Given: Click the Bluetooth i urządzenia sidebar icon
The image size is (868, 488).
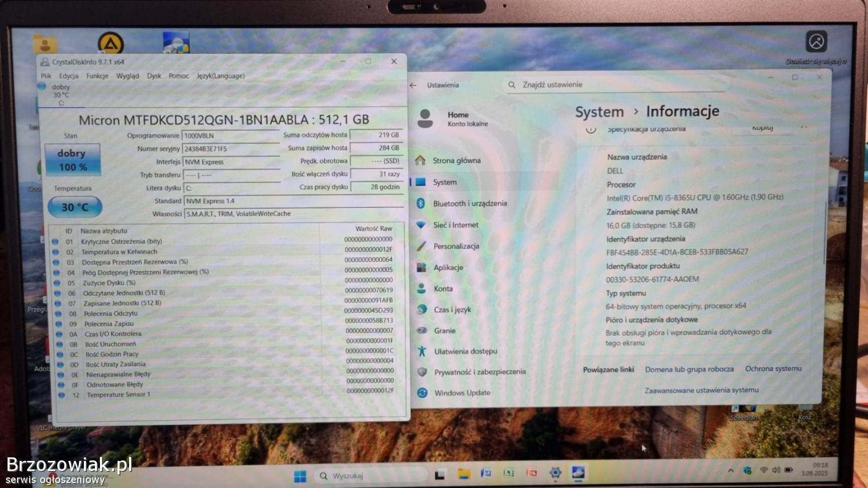Looking at the screenshot, I should pyautogui.click(x=421, y=203).
